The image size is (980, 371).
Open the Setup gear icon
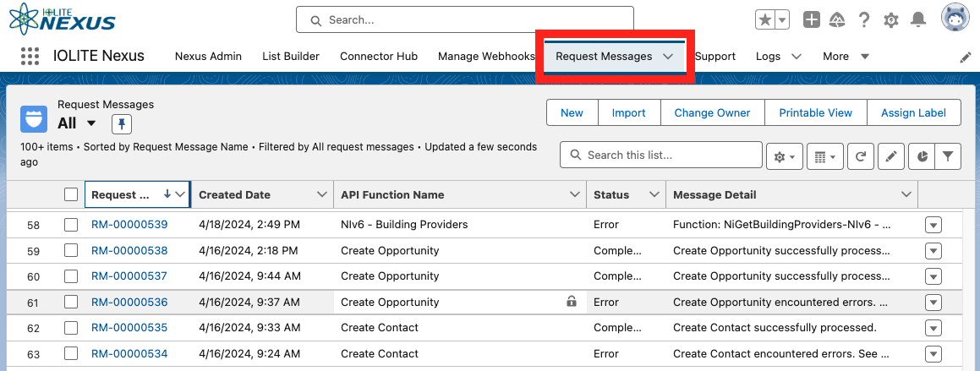891,20
